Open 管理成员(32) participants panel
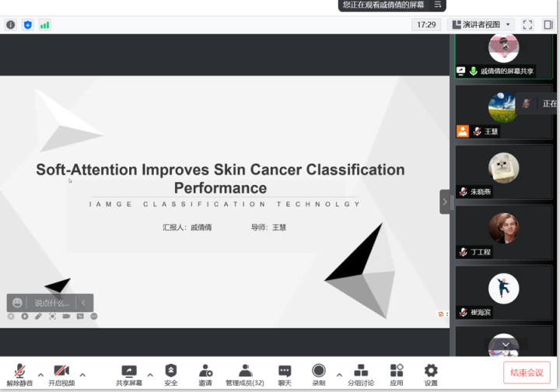Screen dimensions: 560x392 pyautogui.click(x=245, y=371)
